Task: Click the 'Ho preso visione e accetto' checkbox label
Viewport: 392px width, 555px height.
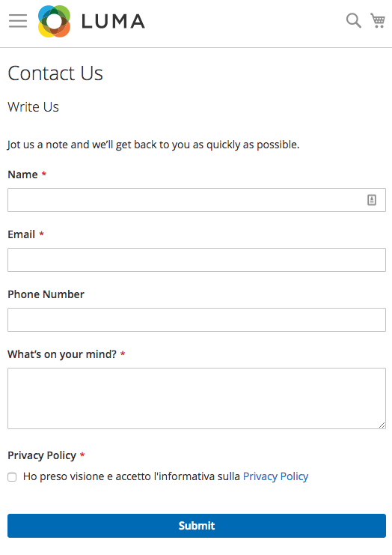Action: coord(132,476)
